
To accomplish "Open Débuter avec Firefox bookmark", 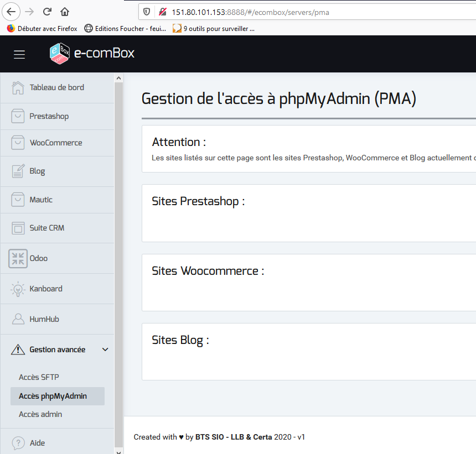I will point(48,29).
